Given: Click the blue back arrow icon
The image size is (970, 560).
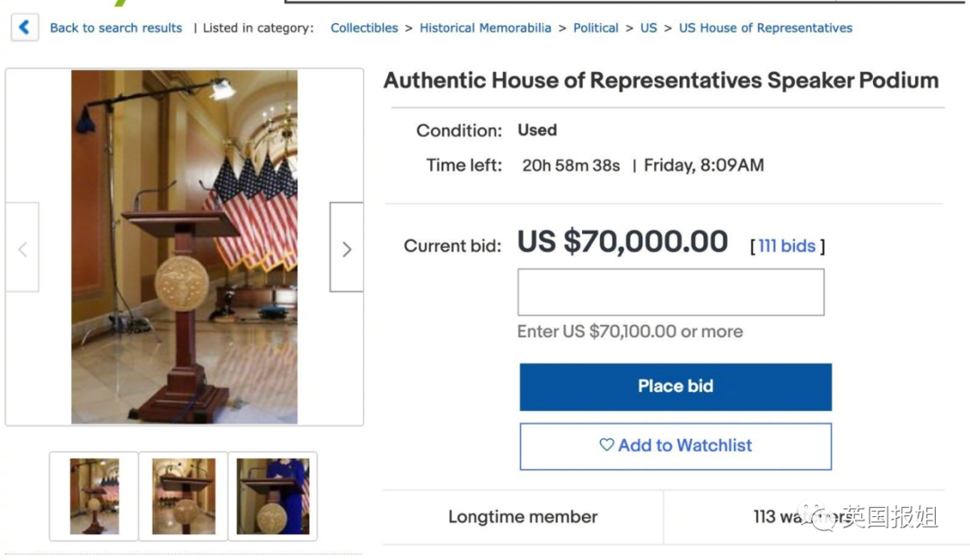Looking at the screenshot, I should [x=24, y=28].
